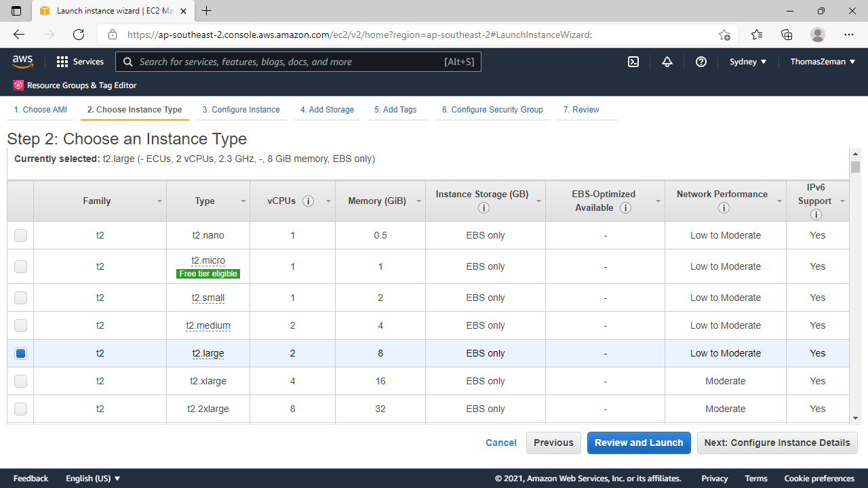Show info for Instance Storage column
Screen dimensions: 868x488
(x=484, y=208)
